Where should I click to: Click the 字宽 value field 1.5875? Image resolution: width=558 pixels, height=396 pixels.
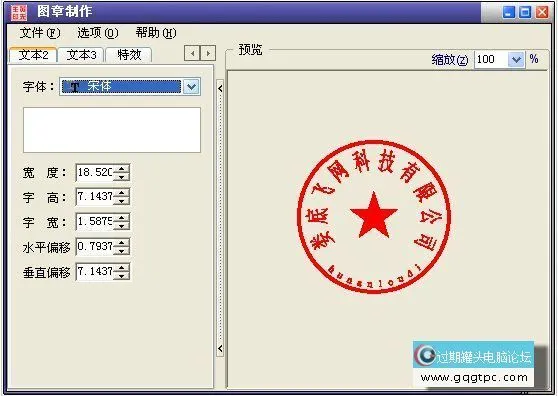pyautogui.click(x=95, y=222)
